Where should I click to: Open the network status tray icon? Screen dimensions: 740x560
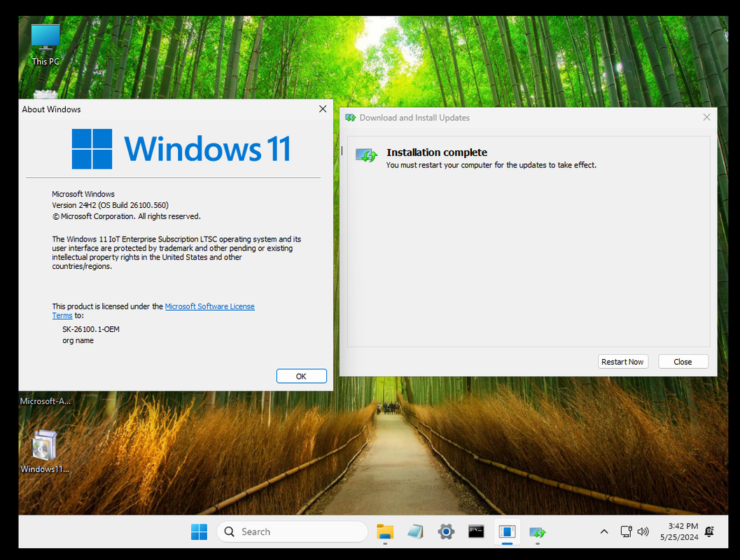(x=626, y=532)
